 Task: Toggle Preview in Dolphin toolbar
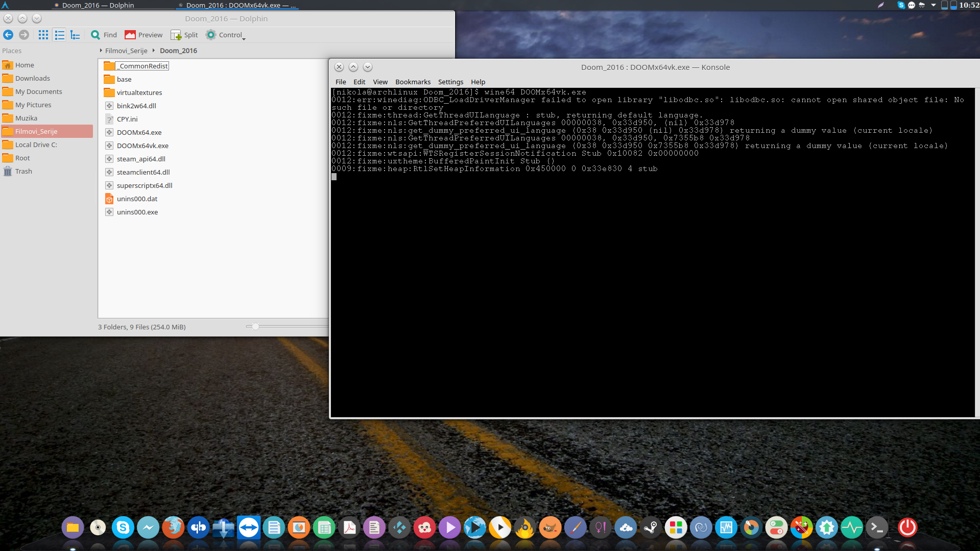click(144, 35)
